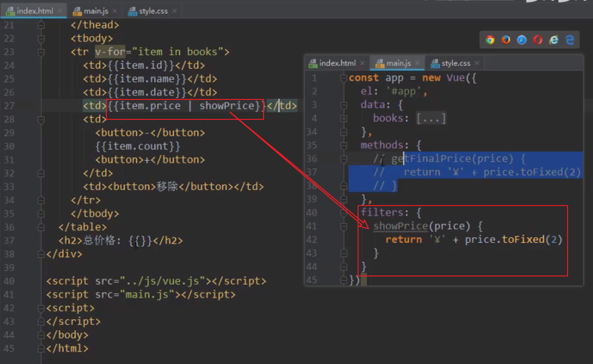Screen dimensions: 593x364
Task: Click el: '#app' in main.js
Action: tap(394, 91)
